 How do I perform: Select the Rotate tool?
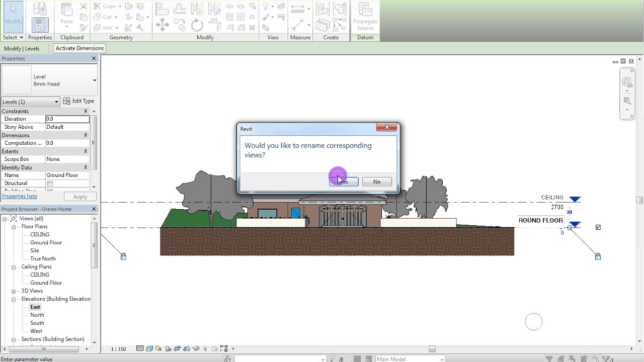(x=197, y=25)
